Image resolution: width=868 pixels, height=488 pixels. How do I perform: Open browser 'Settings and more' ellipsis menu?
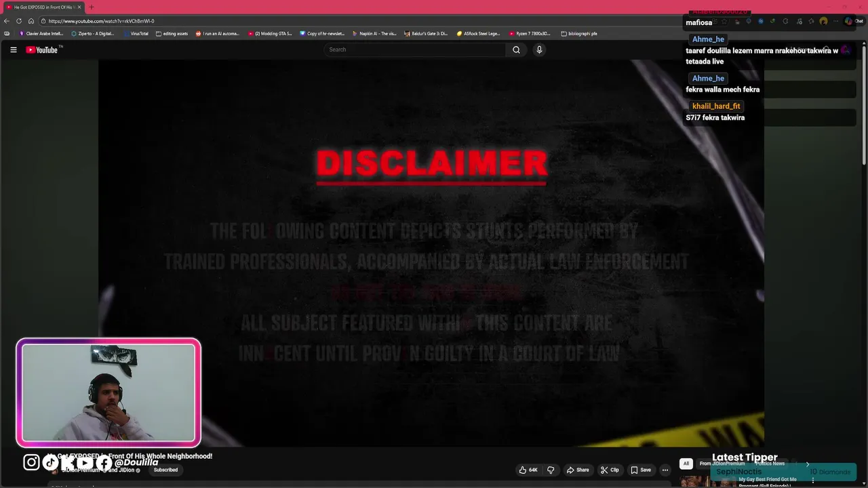click(836, 21)
